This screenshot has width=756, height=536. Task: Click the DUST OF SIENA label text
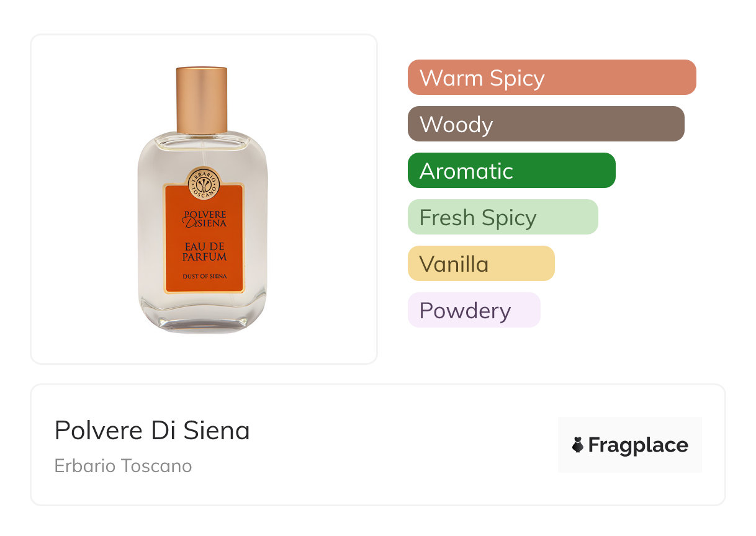click(x=204, y=276)
